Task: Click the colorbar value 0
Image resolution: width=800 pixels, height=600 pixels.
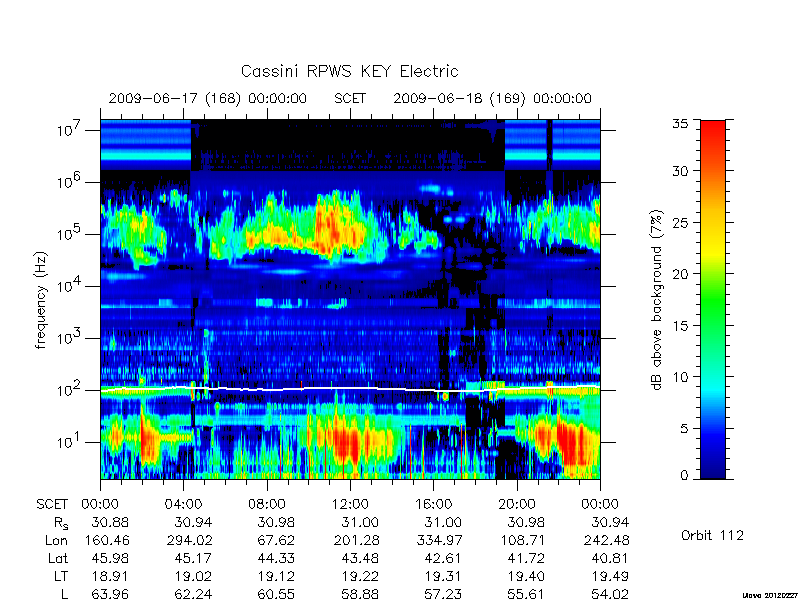Action: (684, 475)
